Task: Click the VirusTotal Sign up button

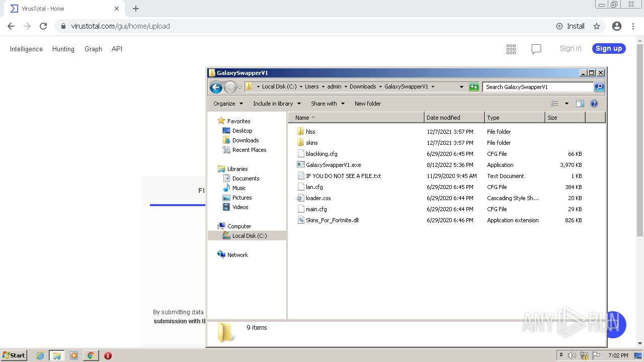Action: pyautogui.click(x=609, y=48)
